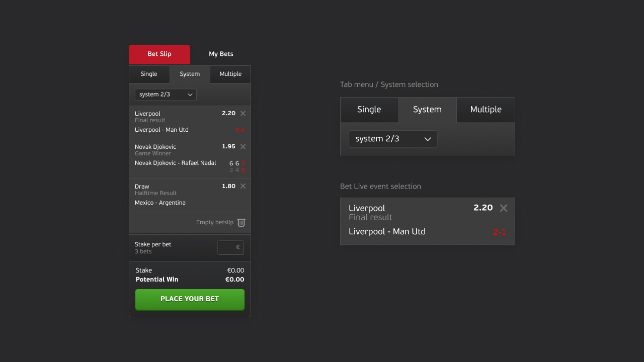The image size is (644, 362).
Task: Click large Liverpool - Man Utd in preview card
Action: tap(387, 232)
